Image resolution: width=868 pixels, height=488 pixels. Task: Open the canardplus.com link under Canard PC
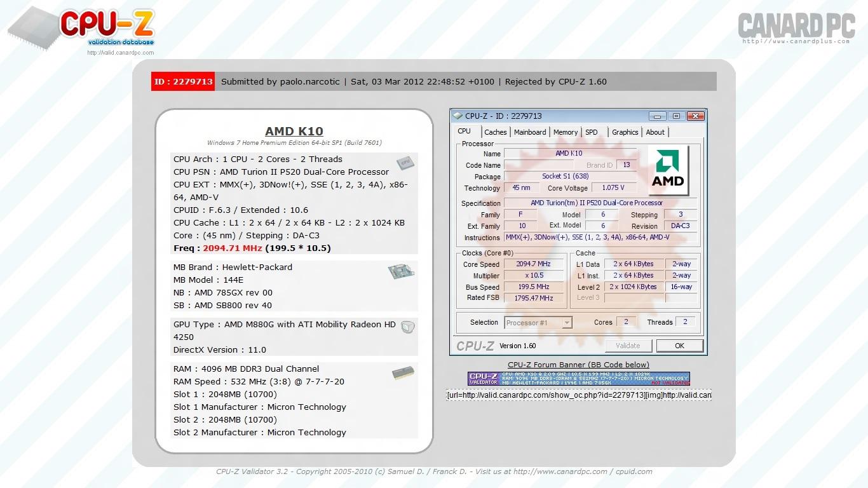pos(796,42)
